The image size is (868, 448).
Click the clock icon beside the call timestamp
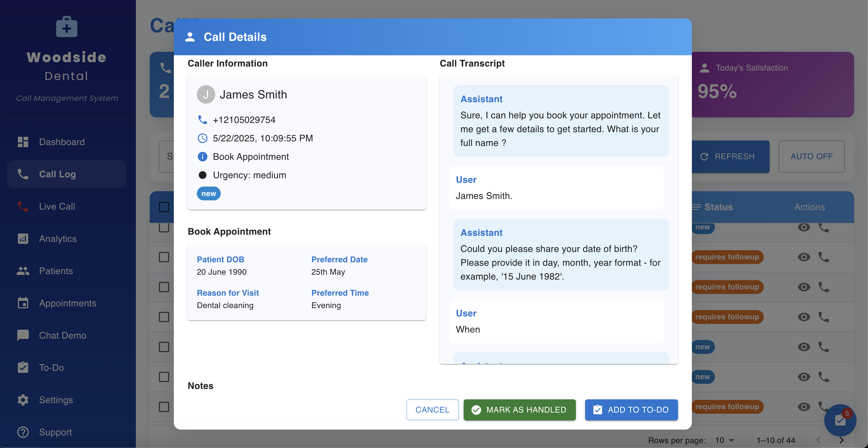point(202,138)
